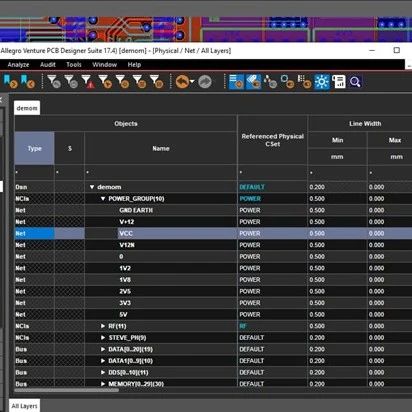Select the 1V2 net name
Image resolution: width=412 pixels, height=412 pixels.
click(x=125, y=268)
